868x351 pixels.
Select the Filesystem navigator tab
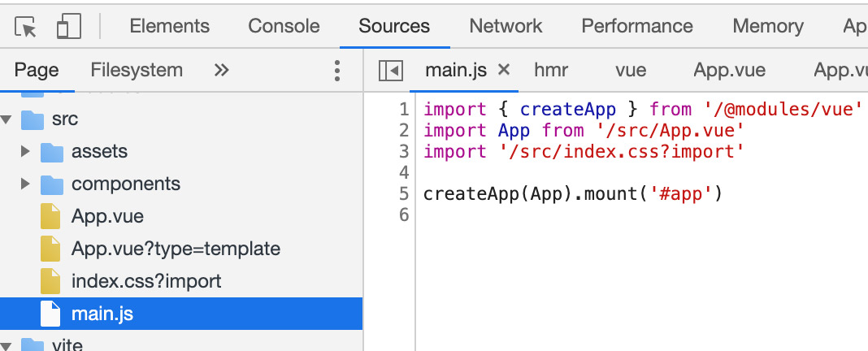tap(137, 70)
